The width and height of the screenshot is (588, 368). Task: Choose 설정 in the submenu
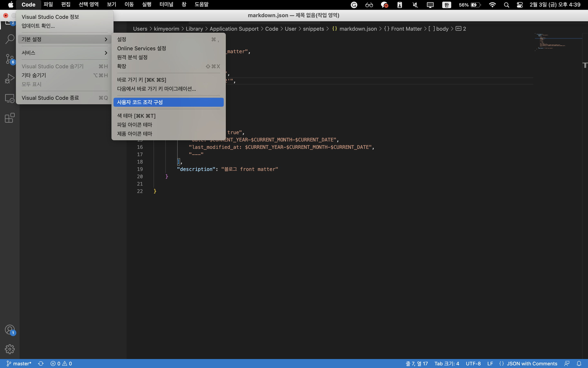tap(168, 39)
